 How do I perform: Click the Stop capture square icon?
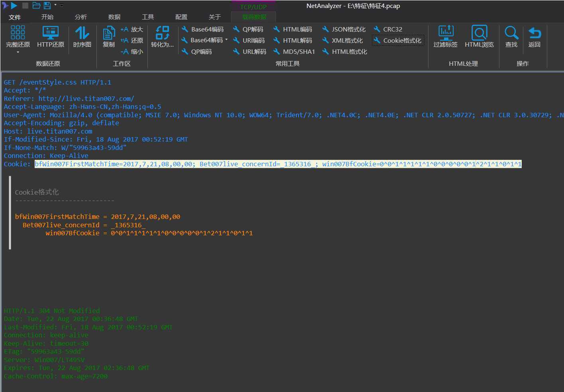[x=25, y=6]
